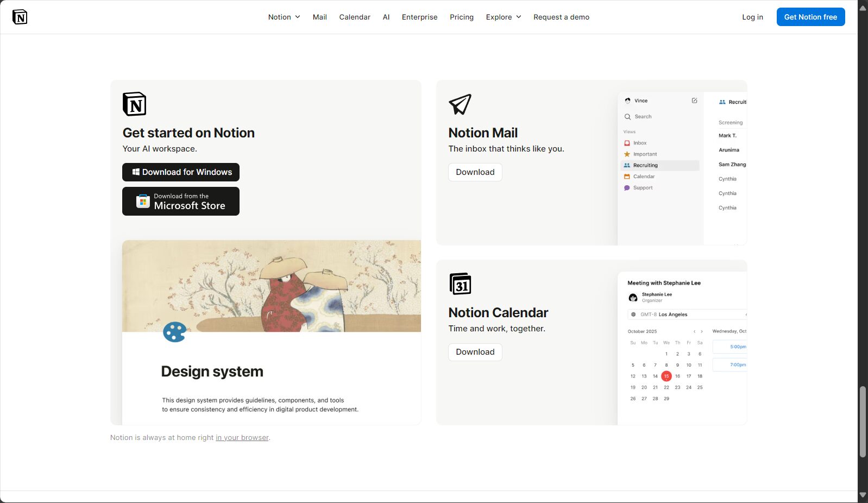This screenshot has width=868, height=503.
Task: Click 'Screening' label in the mail preview
Action: (731, 123)
